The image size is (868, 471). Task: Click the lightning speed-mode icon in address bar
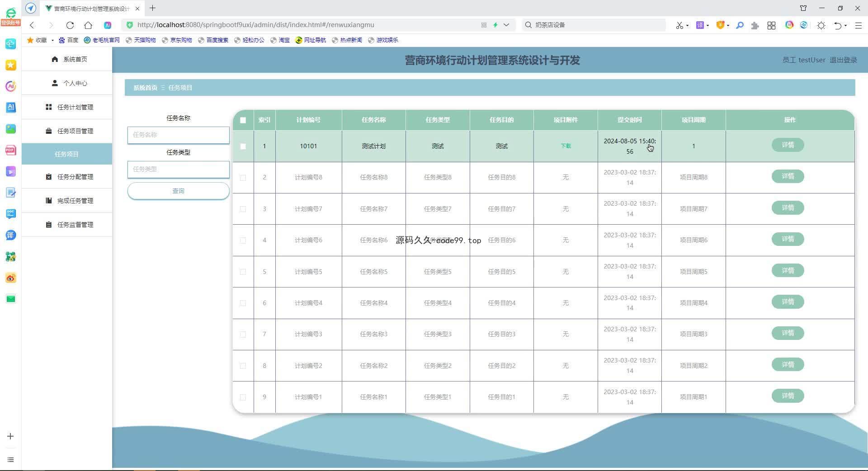point(495,25)
